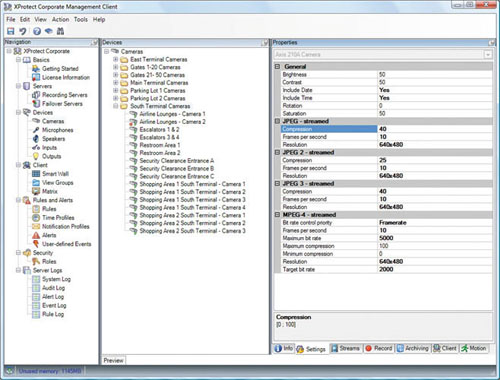Image resolution: width=500 pixels, height=380 pixels.
Task: Click the Target bit rate value 2000
Action: [434, 269]
